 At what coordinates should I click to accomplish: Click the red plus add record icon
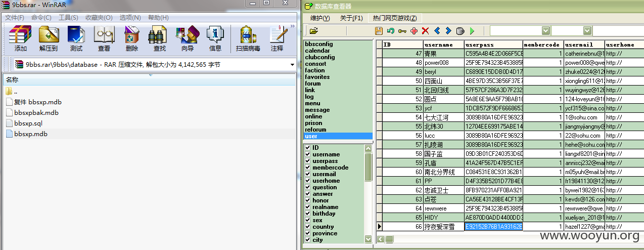414,31
